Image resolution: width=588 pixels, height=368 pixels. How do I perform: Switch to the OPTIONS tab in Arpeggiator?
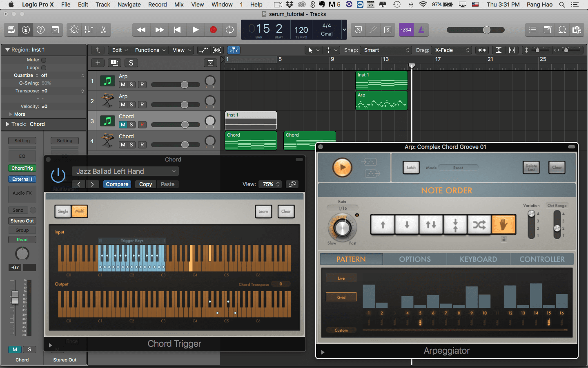coord(415,259)
